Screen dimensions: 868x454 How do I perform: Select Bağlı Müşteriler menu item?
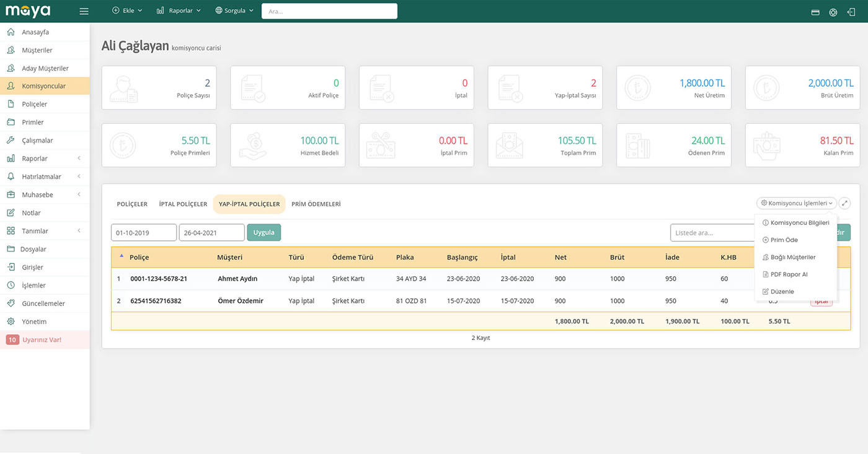795,257
